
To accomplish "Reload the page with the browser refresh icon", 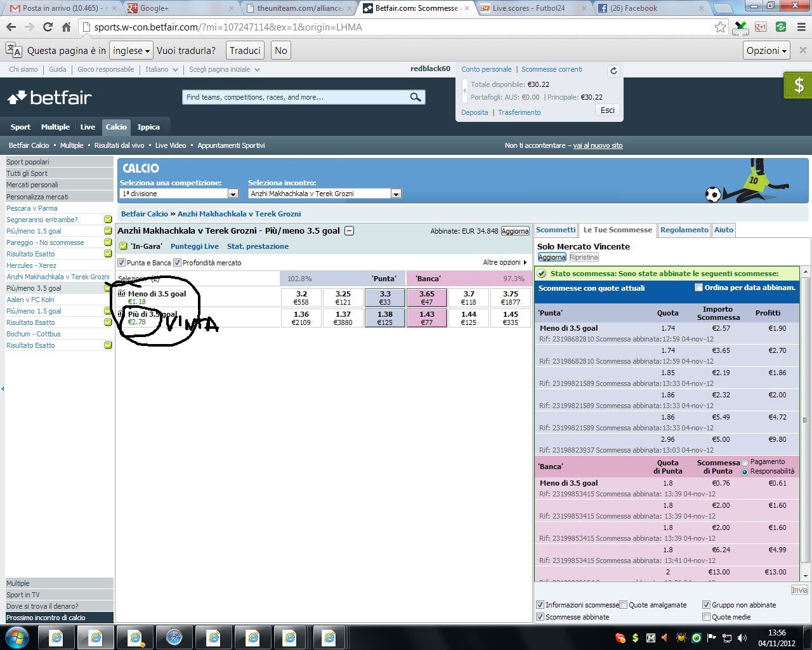I will (x=48, y=27).
